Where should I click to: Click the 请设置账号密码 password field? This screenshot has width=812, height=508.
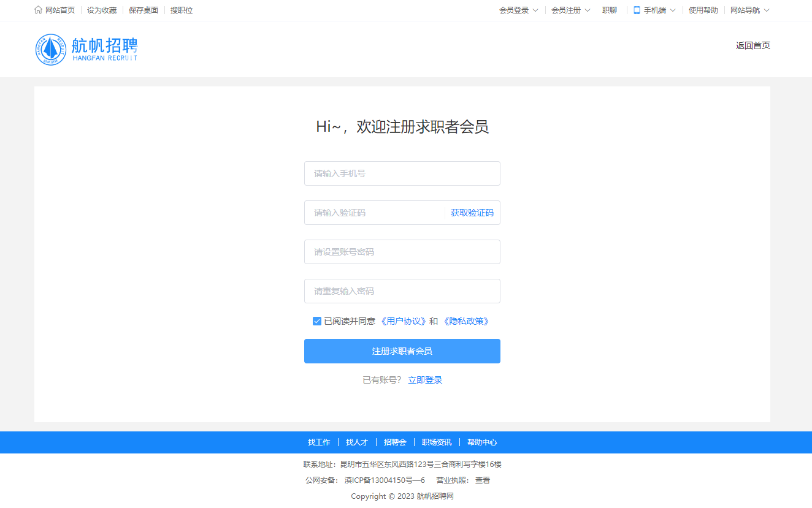[402, 252]
